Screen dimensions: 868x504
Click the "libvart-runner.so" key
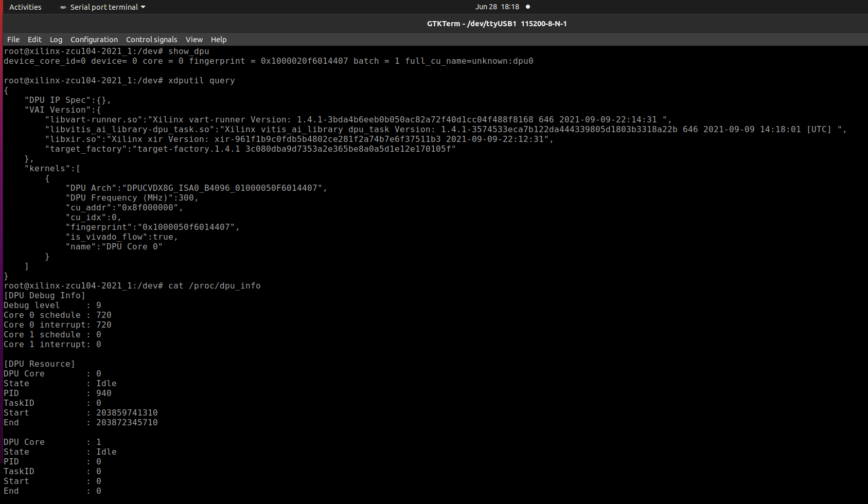tap(94, 120)
